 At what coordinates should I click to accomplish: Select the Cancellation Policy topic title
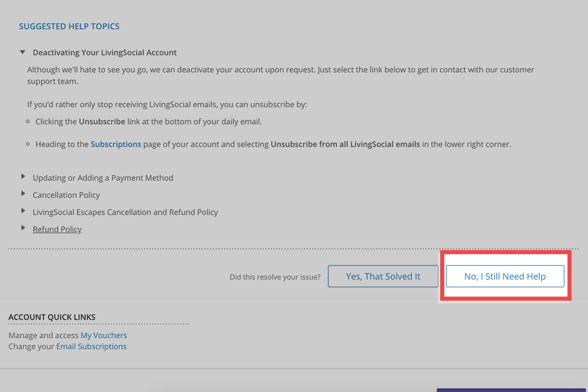pos(66,195)
